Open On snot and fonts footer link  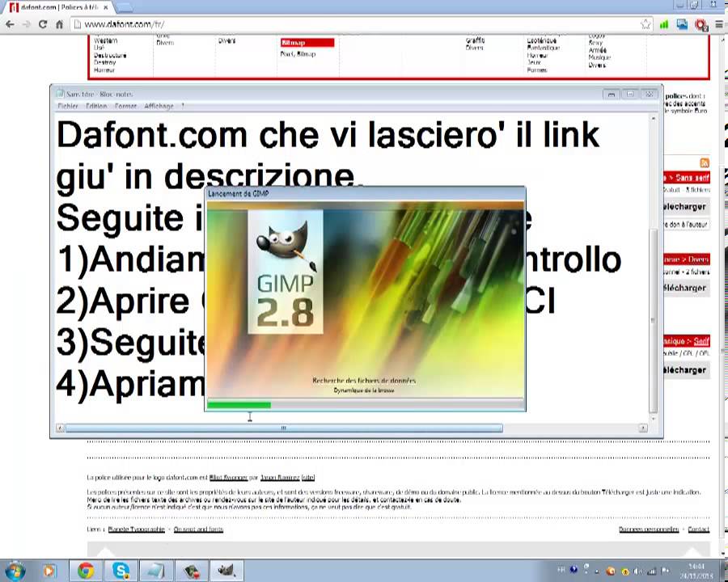[198, 529]
